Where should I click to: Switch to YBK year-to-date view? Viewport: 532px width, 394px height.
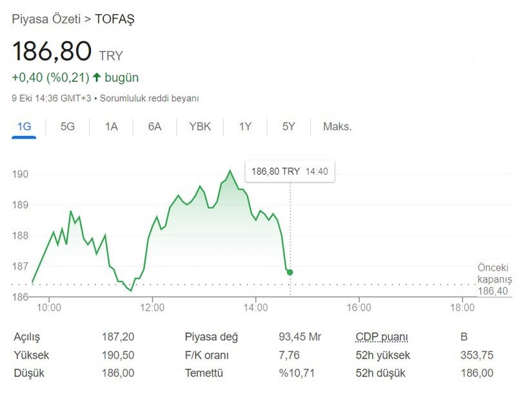click(x=199, y=126)
